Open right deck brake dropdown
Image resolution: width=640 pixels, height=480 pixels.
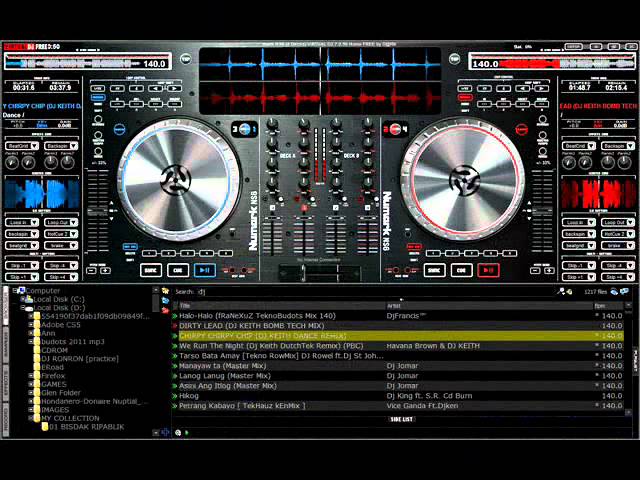pyautogui.click(x=618, y=245)
